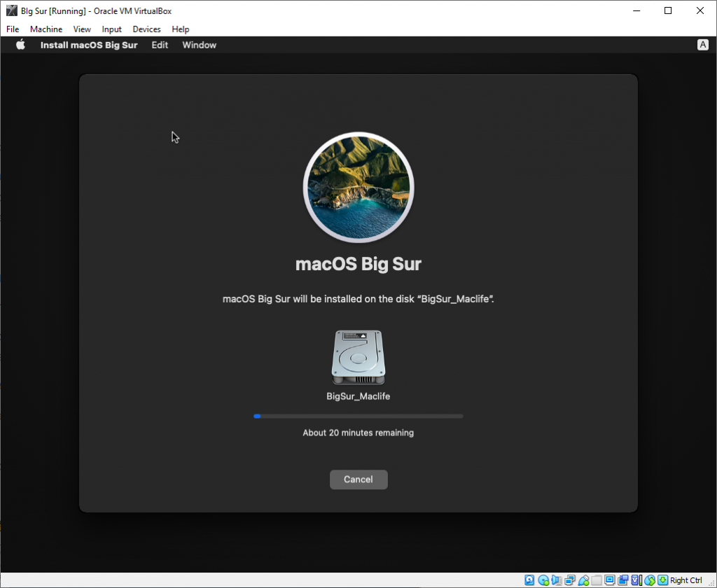The height and width of the screenshot is (588, 717).
Task: Open the Install macOS Big Sur menu
Action: click(89, 44)
